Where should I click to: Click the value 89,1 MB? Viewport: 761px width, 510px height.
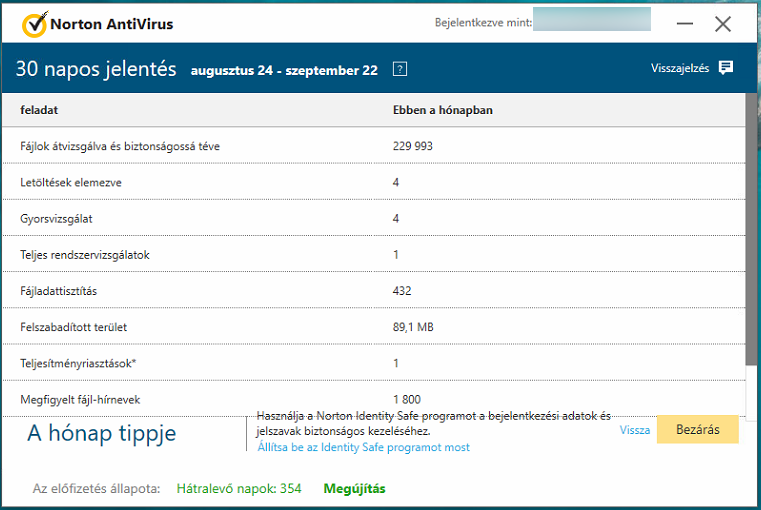point(413,327)
